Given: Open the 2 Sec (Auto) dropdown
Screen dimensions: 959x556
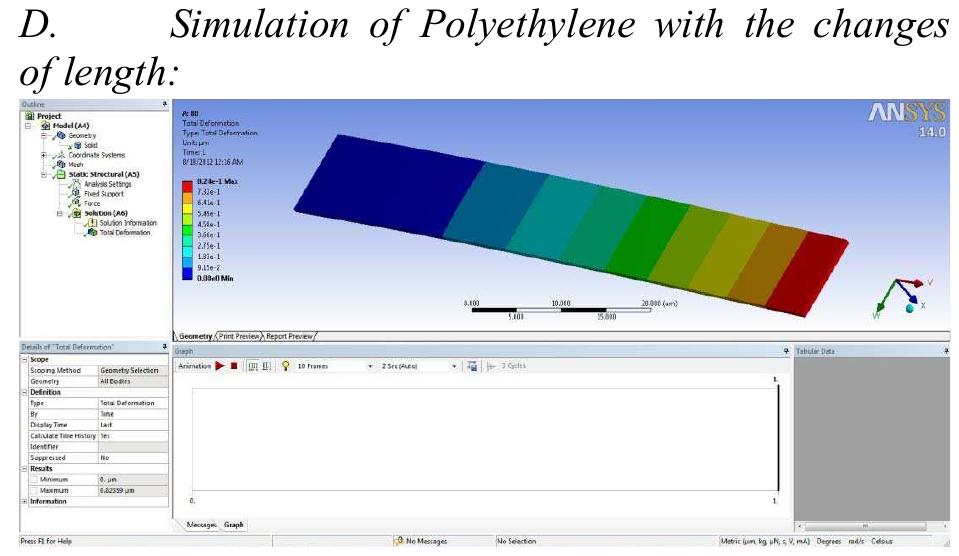Looking at the screenshot, I should 454,366.
